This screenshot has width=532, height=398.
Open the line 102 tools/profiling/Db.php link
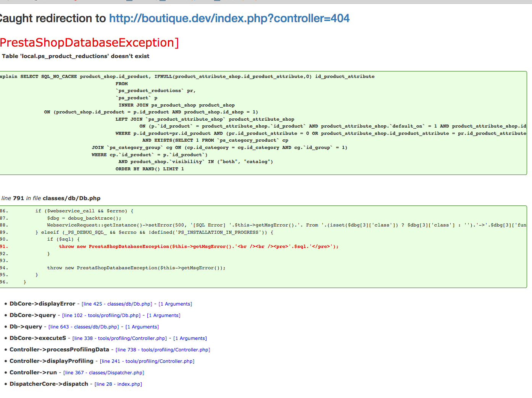(101, 315)
